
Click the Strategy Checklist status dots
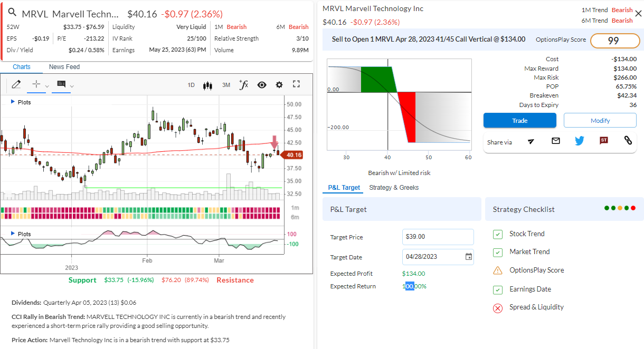point(620,208)
